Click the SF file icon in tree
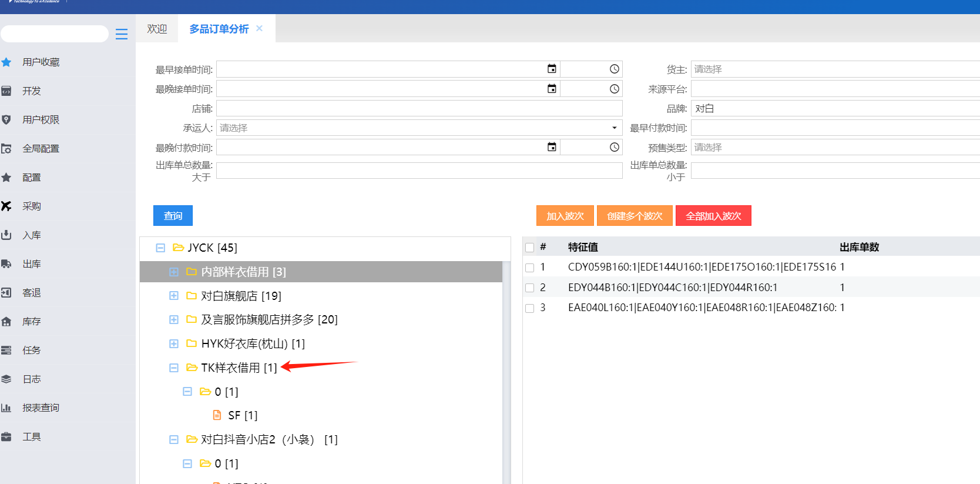The image size is (980, 484). point(217,415)
